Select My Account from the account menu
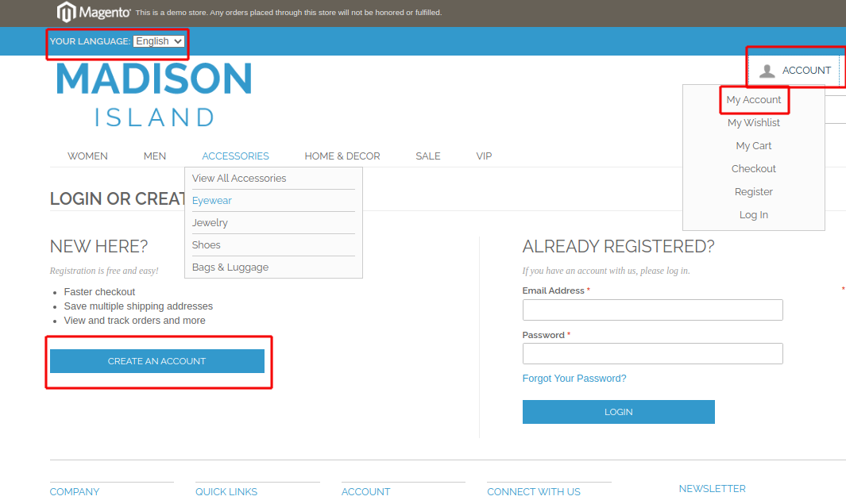The image size is (846, 504). click(753, 100)
